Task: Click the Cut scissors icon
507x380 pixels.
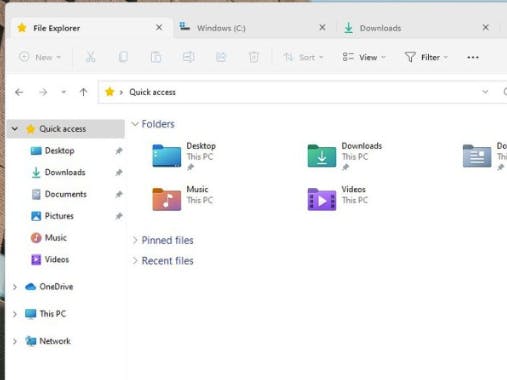Action: pyautogui.click(x=90, y=57)
